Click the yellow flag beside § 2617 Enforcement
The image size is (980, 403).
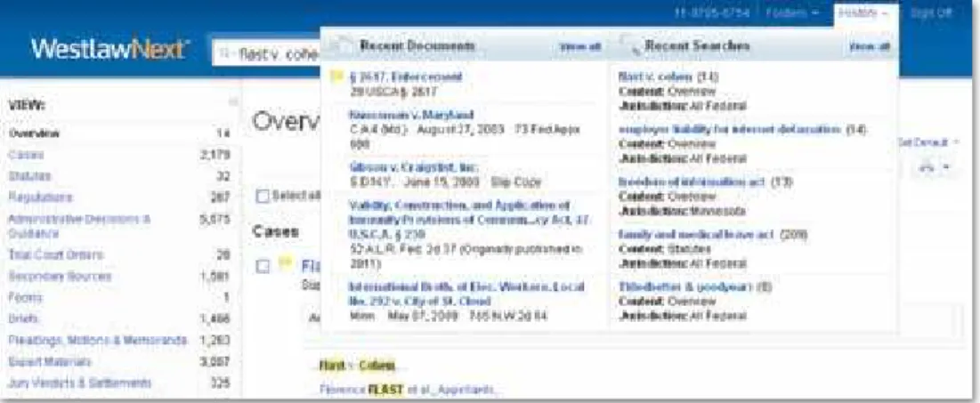click(337, 77)
